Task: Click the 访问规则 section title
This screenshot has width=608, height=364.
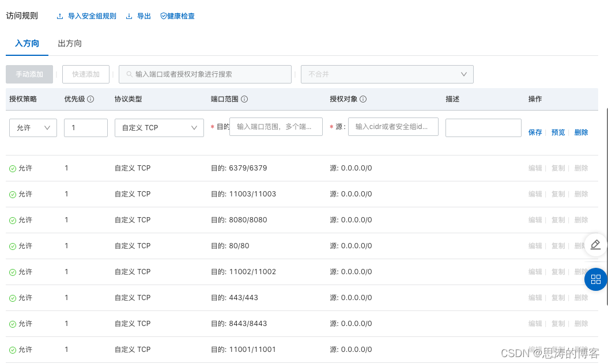Action: 22,16
